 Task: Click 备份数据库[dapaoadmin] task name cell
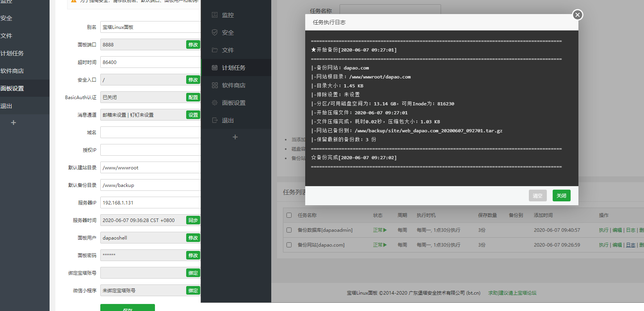(325, 230)
